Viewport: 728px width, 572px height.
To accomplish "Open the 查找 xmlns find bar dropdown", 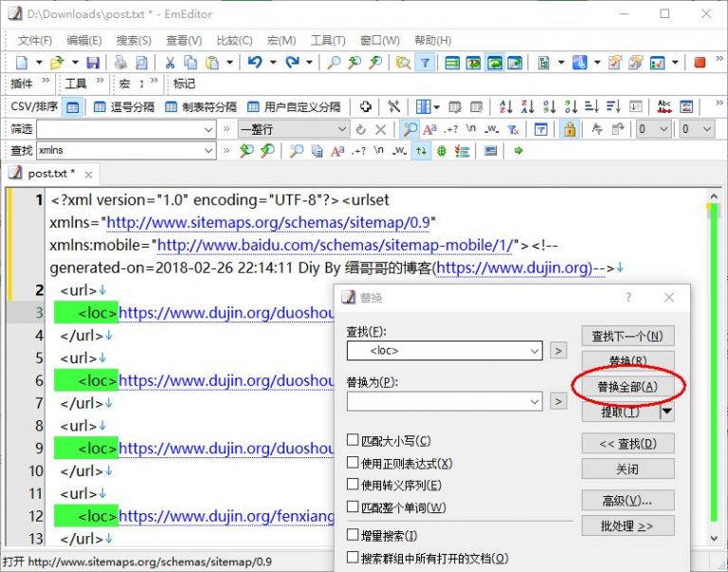I will coord(209,151).
